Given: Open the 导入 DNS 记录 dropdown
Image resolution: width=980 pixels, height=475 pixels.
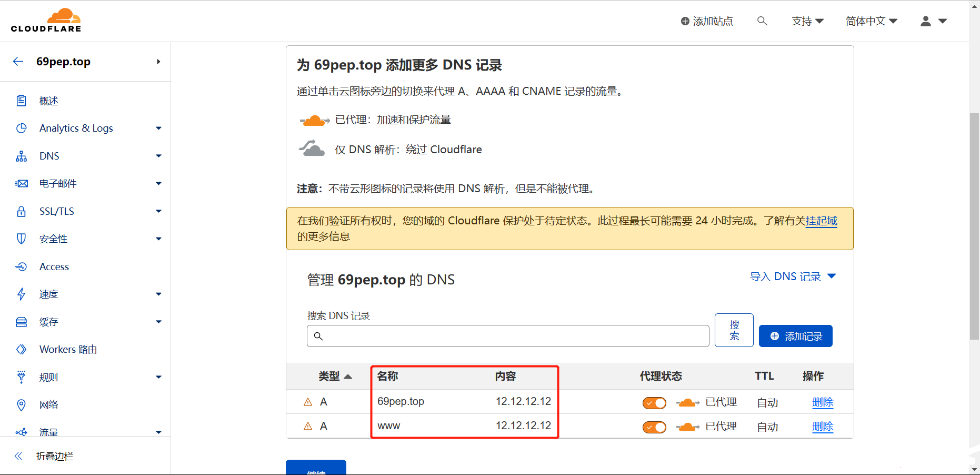Looking at the screenshot, I should click(x=793, y=276).
